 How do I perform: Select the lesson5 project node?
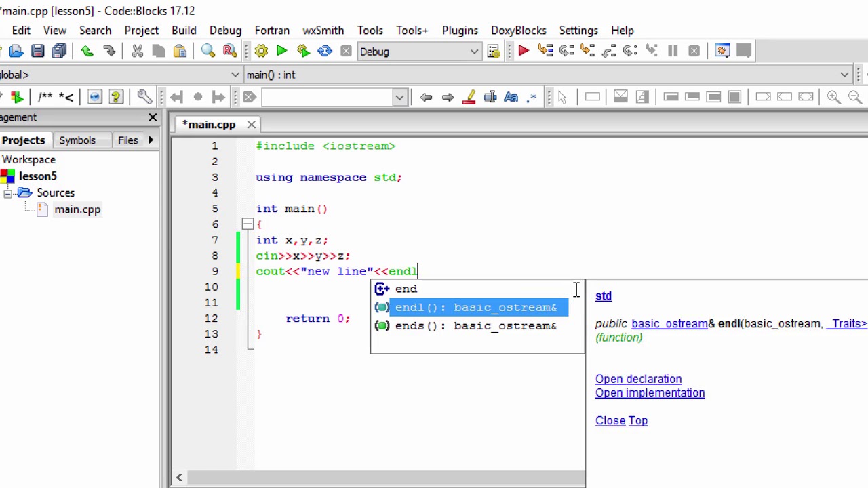[x=38, y=176]
